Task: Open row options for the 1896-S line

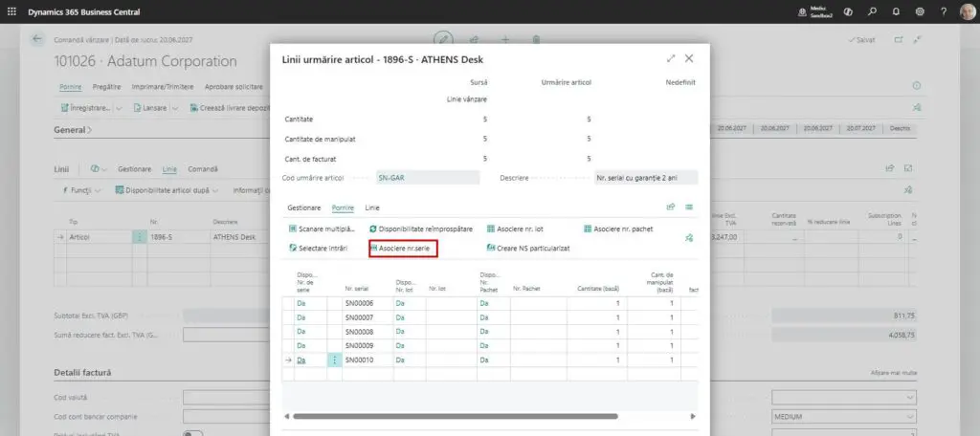Action: [x=140, y=237]
